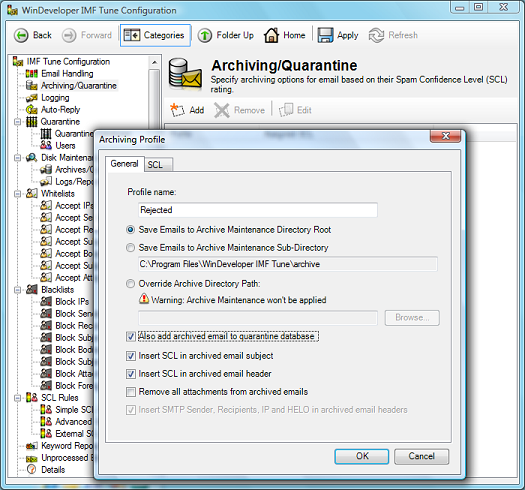Screen dimensions: 525x490
Task: Collapse the SCL Rules tree node
Action: (x=18, y=398)
